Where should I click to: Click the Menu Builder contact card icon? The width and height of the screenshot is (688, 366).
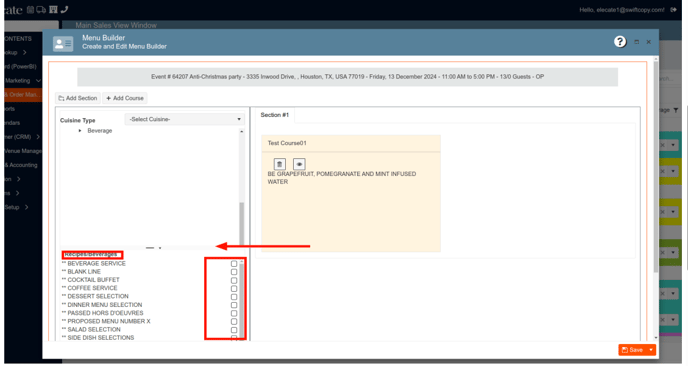point(63,43)
